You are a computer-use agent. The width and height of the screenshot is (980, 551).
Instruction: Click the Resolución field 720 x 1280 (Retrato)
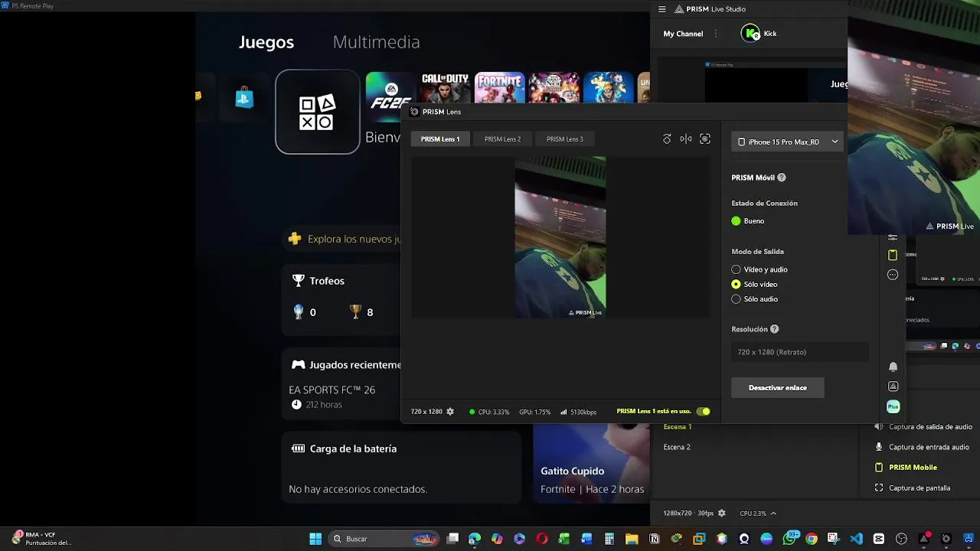click(800, 352)
